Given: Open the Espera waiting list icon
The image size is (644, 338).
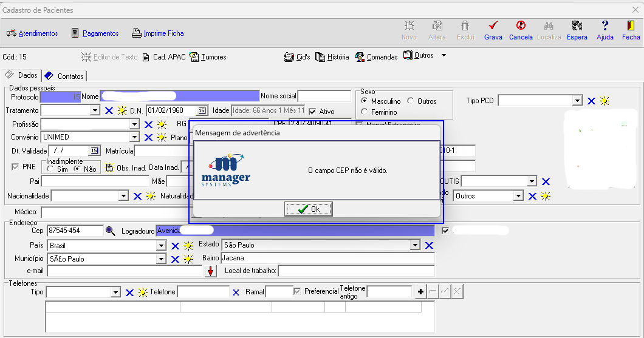Looking at the screenshot, I should click(x=577, y=26).
